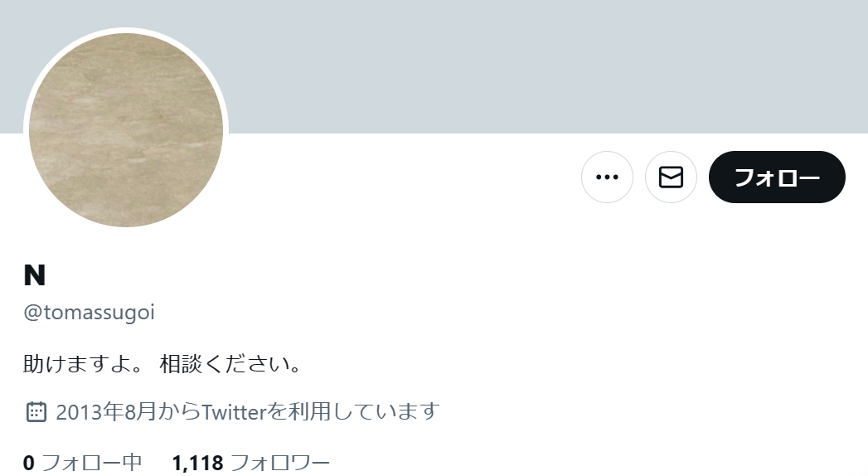
Task: Click を利用しています in the join line
Action: point(354,412)
